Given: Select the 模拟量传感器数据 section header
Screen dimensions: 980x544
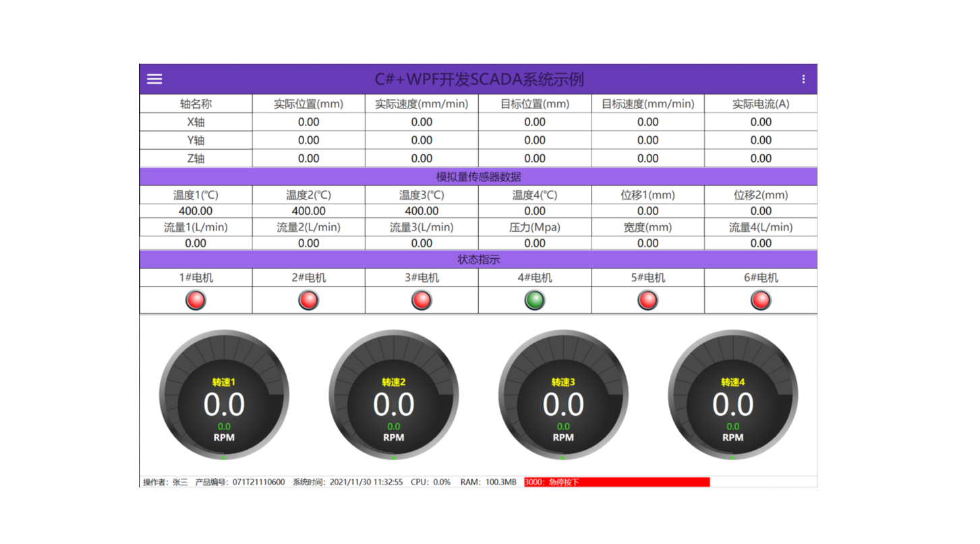Looking at the screenshot, I should pos(478,177).
